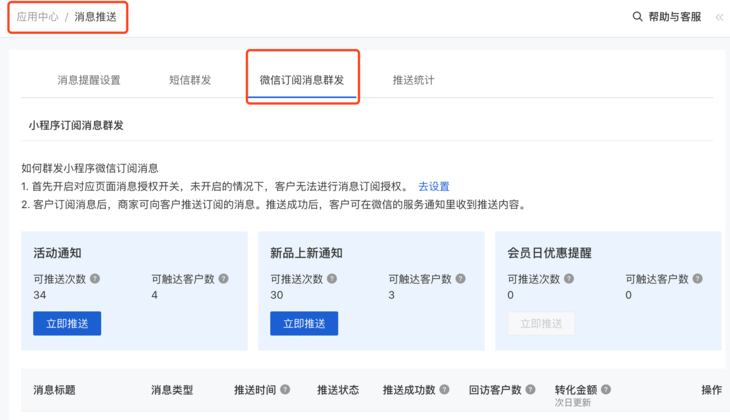
Task: Click the 小程序订阅消息群发 section heading
Action: [x=76, y=125]
